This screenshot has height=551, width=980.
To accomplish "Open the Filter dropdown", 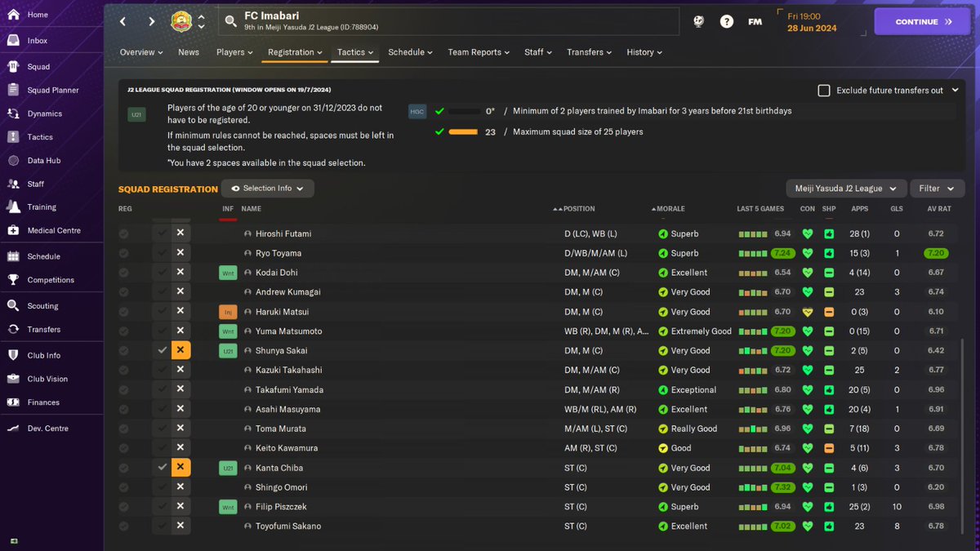I will click(x=937, y=189).
